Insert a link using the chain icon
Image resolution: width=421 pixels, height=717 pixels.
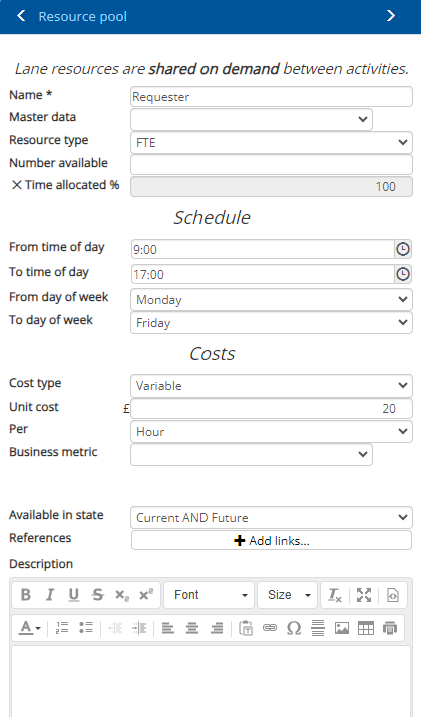coord(270,628)
